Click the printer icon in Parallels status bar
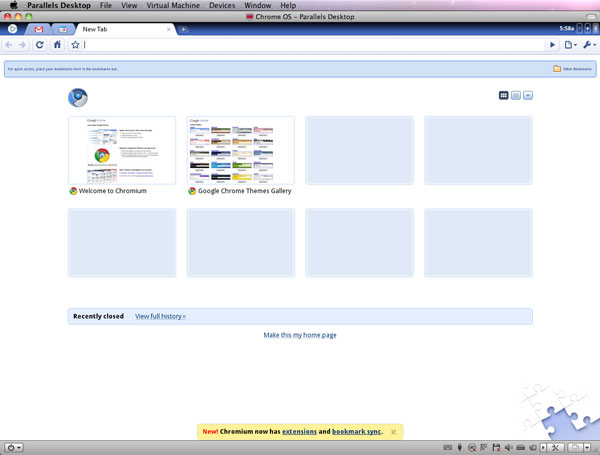This screenshot has height=455, width=600. pos(520,447)
